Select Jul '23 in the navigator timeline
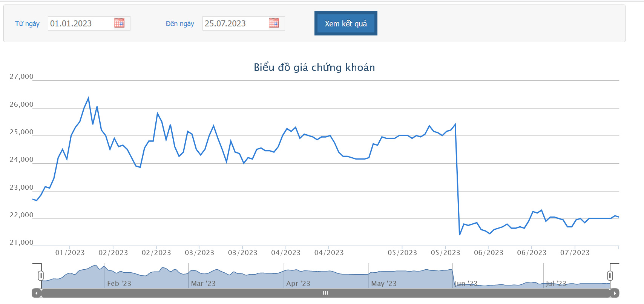This screenshot has width=644, height=304. click(x=556, y=284)
